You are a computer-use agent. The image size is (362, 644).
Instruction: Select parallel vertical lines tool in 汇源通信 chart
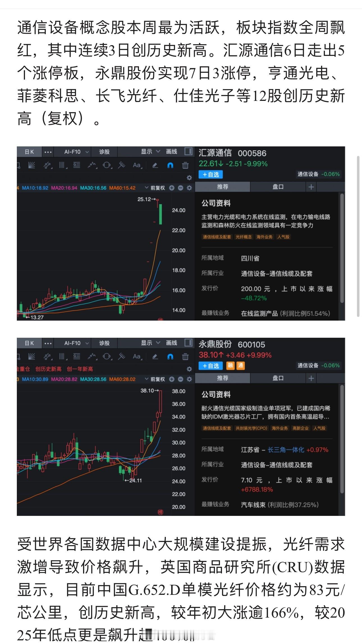(x=63, y=165)
